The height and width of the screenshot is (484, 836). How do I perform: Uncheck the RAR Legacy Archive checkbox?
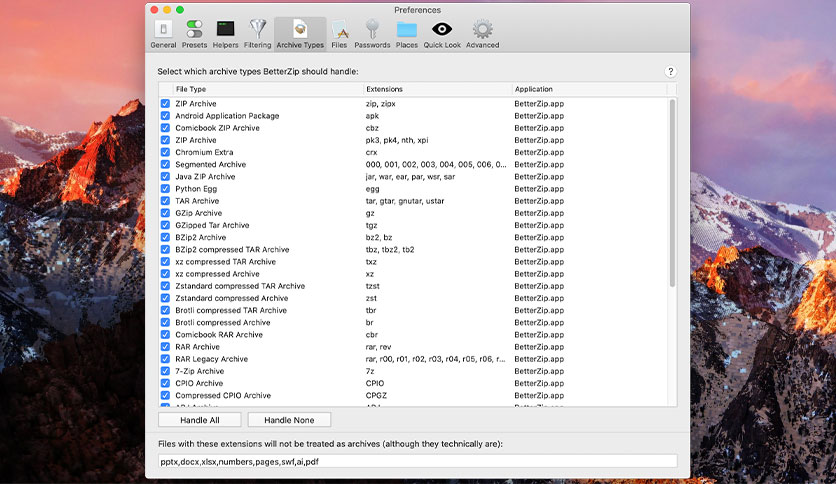coord(165,359)
